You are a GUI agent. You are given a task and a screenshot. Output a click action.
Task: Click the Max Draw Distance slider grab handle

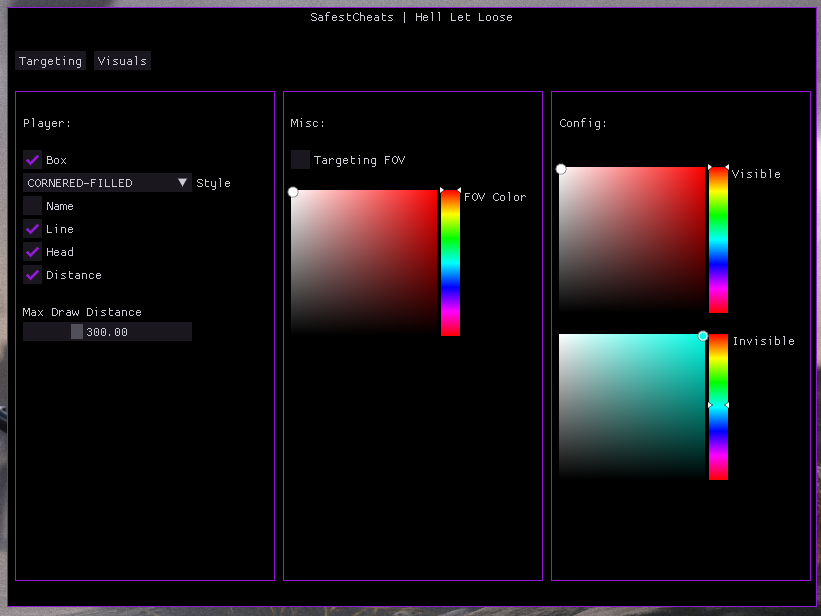(77, 332)
